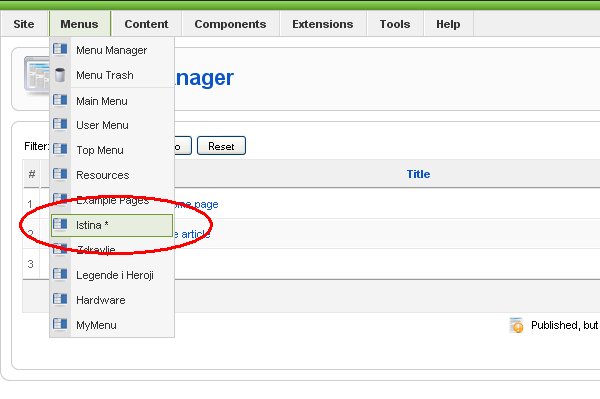This screenshot has height=399, width=600.
Task: Open the Site menu
Action: click(24, 24)
